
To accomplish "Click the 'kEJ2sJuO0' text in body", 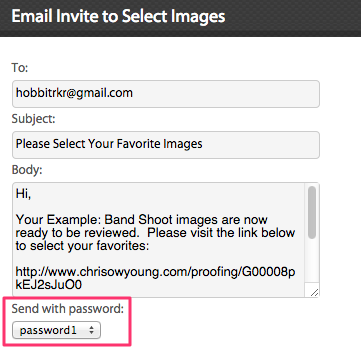I will 49,285.
